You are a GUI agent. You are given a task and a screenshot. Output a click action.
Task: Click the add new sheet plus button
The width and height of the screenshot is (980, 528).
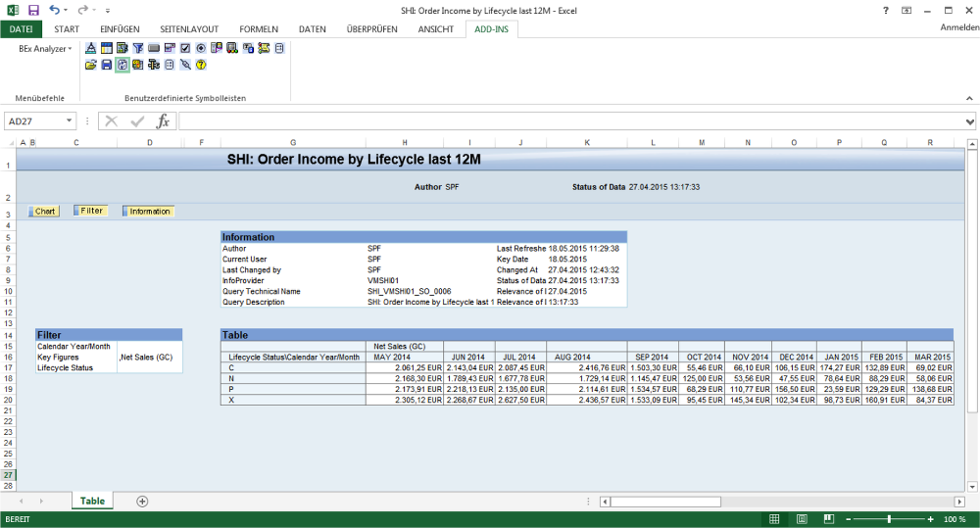(x=142, y=501)
